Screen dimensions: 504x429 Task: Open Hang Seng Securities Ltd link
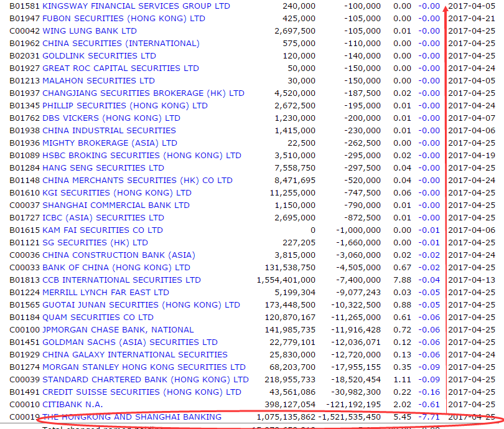(x=103, y=168)
